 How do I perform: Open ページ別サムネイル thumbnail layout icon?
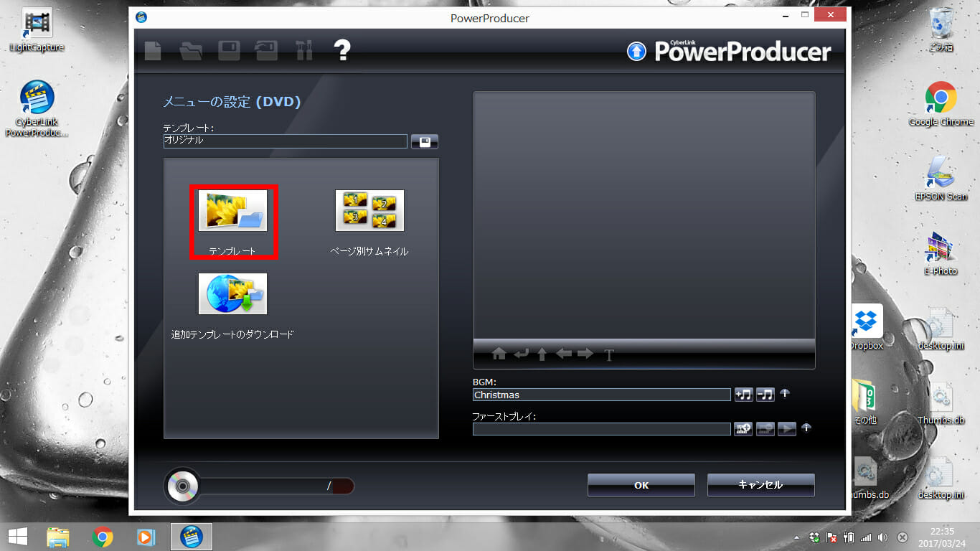pyautogui.click(x=369, y=210)
